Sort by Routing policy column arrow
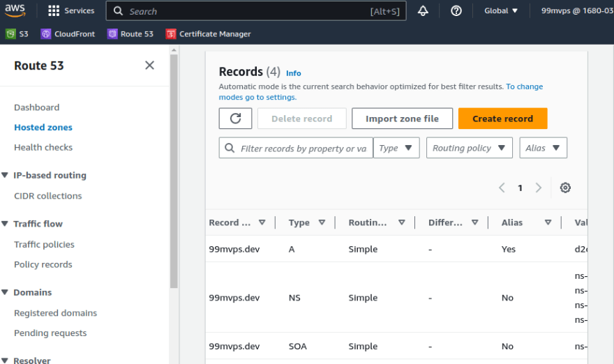The width and height of the screenshot is (614, 364). tap(401, 222)
